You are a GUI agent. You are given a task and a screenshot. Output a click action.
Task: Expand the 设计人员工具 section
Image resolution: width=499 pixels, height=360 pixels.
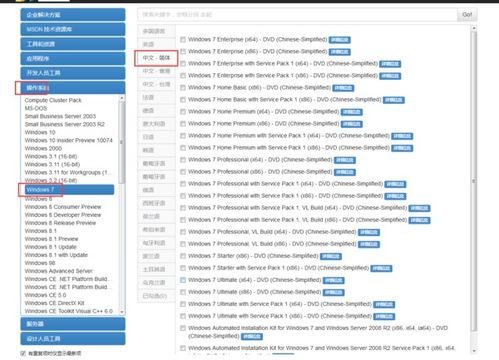pos(73,339)
